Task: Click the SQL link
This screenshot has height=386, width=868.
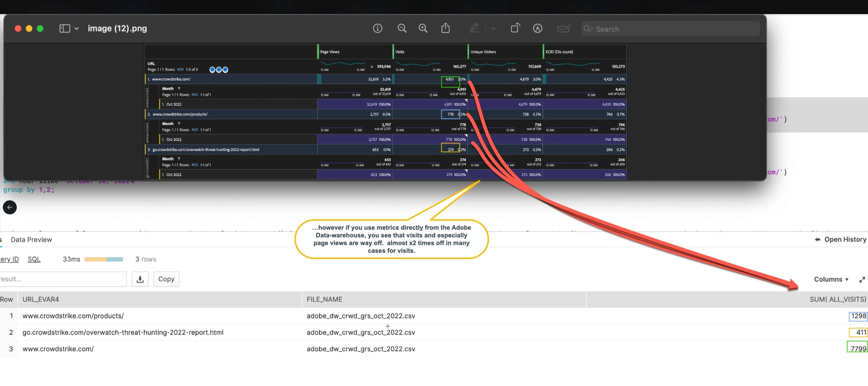Action: click(34, 259)
